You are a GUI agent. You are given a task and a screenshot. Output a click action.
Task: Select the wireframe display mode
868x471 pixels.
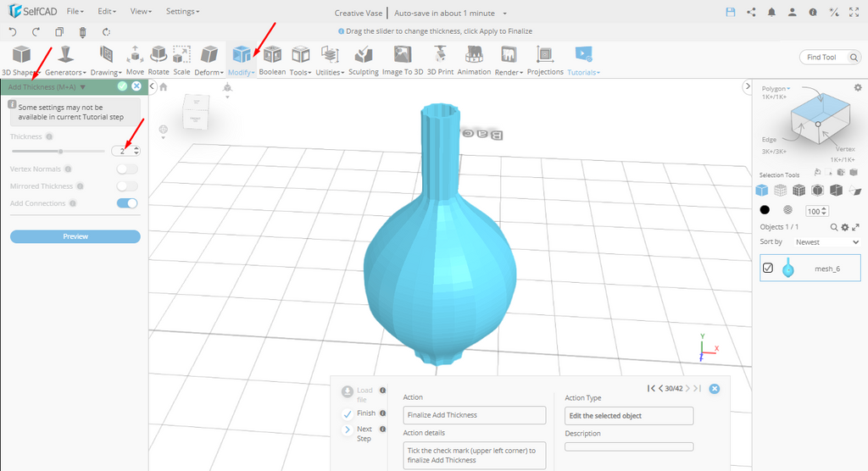pyautogui.click(x=781, y=191)
